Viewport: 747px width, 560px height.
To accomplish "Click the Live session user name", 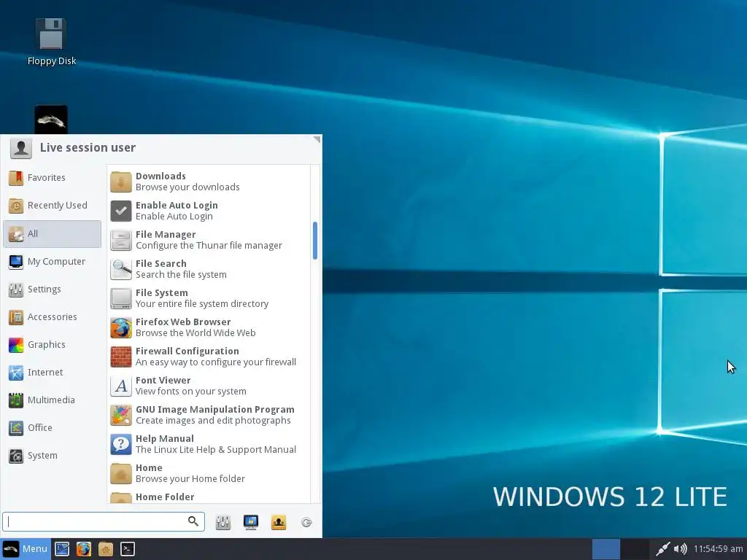I will [88, 147].
